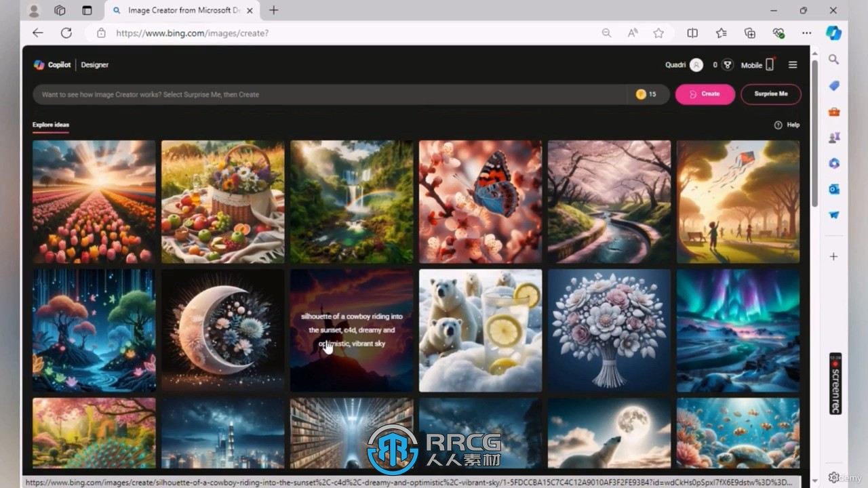Open the tulip field sunset thumbnail
The width and height of the screenshot is (868, 488).
point(94,202)
